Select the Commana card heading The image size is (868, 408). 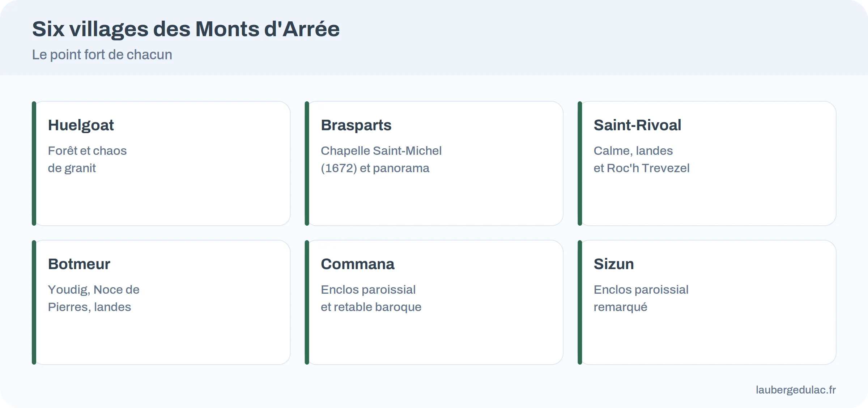357,264
